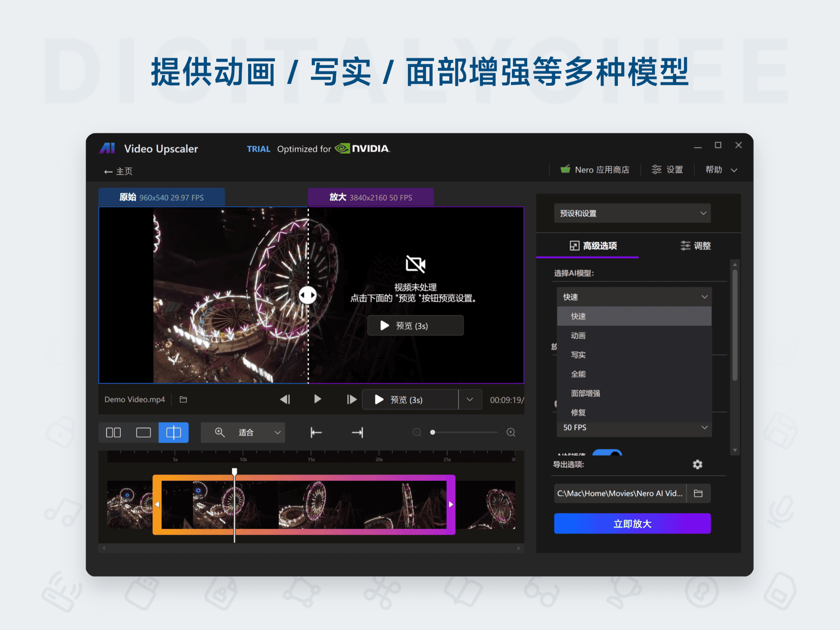Click 主页 to go back home

coord(118,171)
